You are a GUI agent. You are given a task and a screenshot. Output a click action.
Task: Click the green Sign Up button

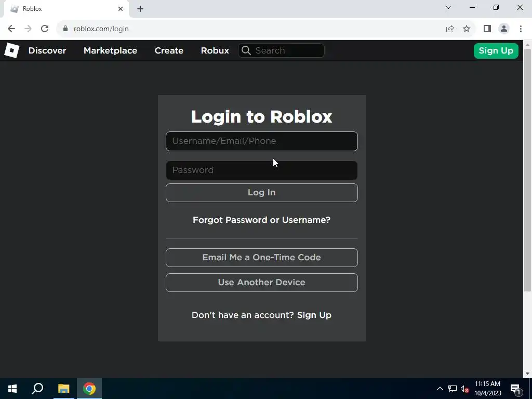[496, 51]
